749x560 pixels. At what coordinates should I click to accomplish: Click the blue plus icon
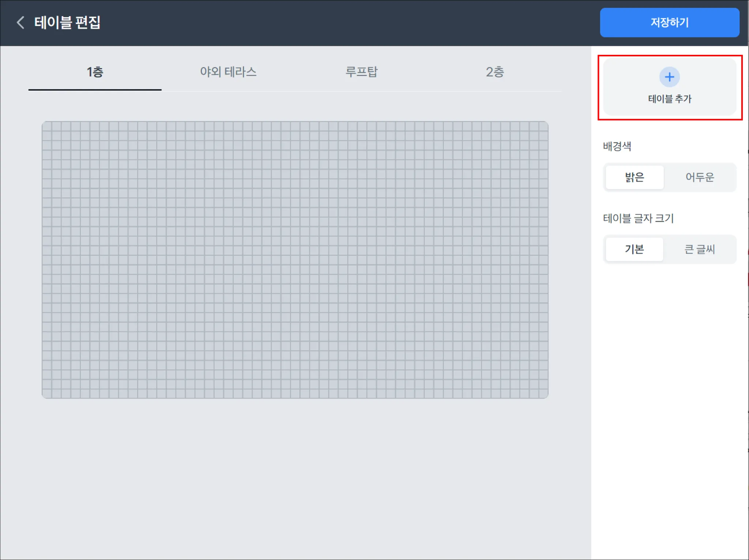669,77
